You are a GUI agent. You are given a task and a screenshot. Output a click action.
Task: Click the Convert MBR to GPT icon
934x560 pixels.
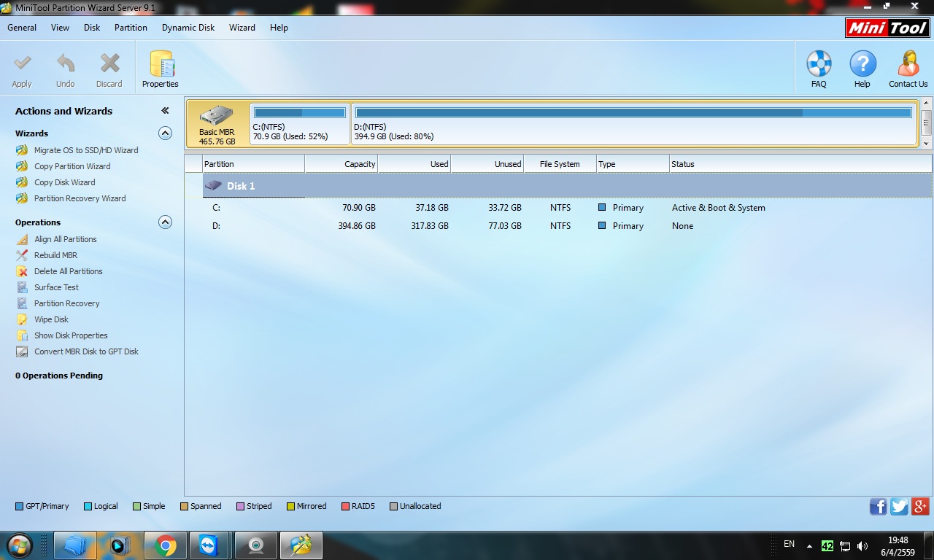(22, 351)
